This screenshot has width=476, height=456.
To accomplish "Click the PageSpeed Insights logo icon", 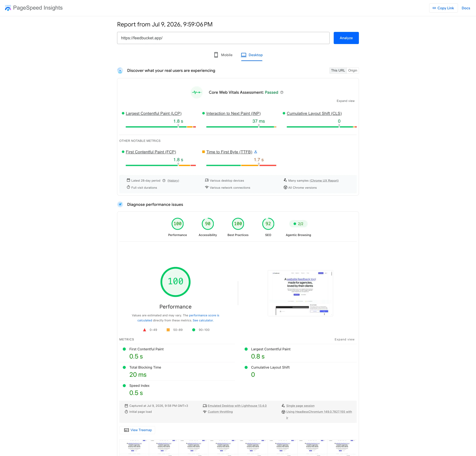I will point(8,8).
